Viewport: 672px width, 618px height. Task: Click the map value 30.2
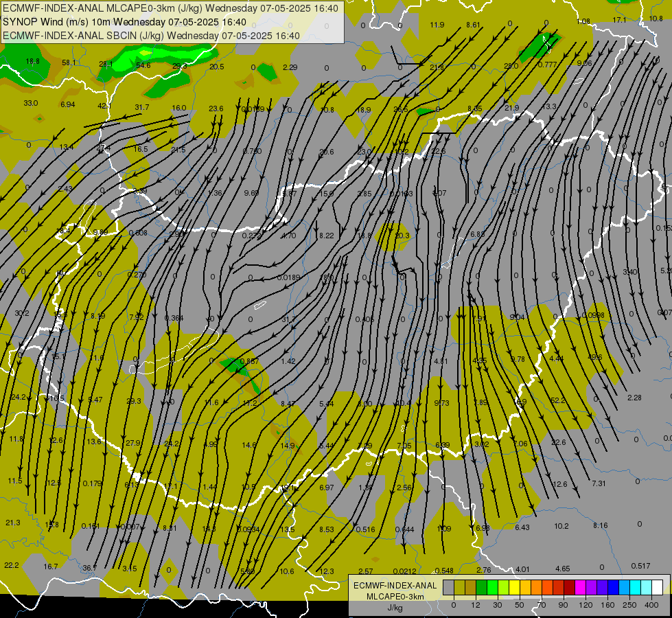click(22, 314)
